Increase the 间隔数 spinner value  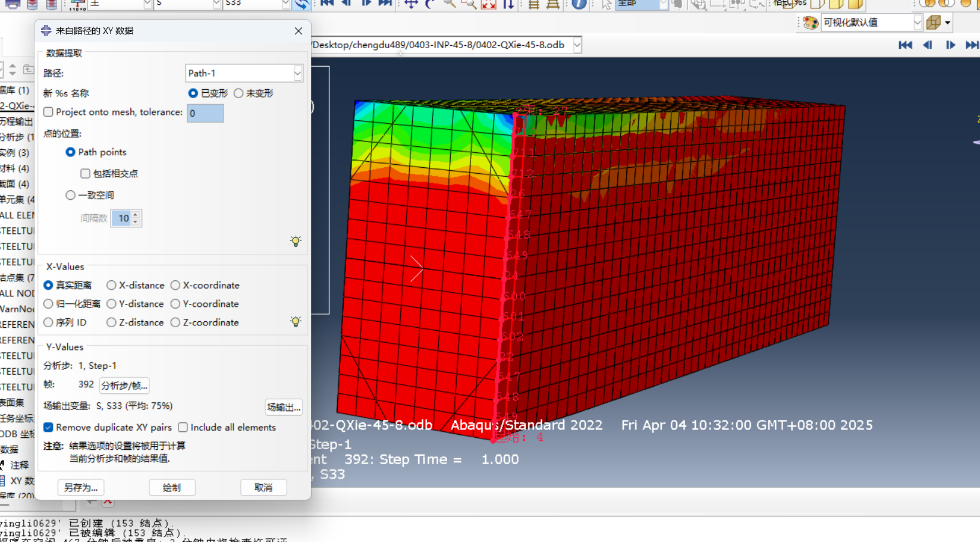tap(136, 215)
